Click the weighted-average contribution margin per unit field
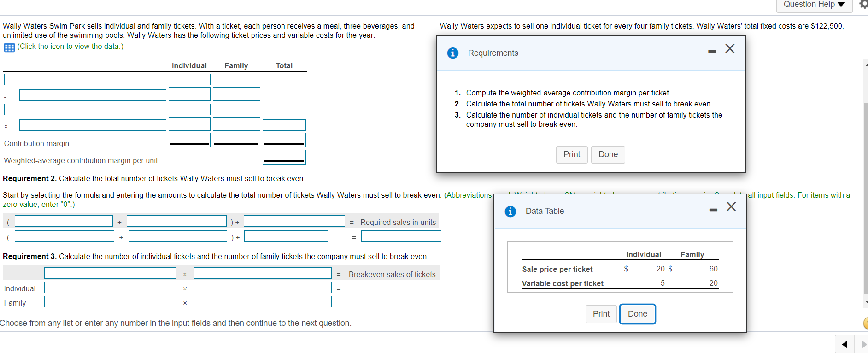 (284, 157)
